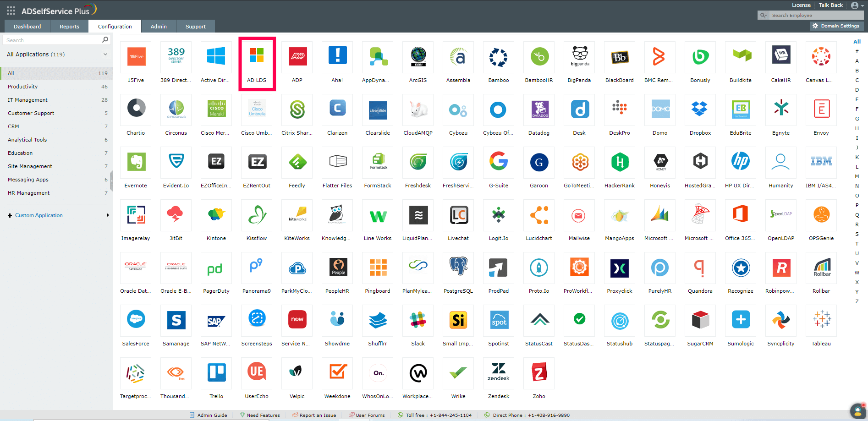The width and height of the screenshot is (868, 421).
Task: Filter apps by IT Management category
Action: tap(56, 100)
